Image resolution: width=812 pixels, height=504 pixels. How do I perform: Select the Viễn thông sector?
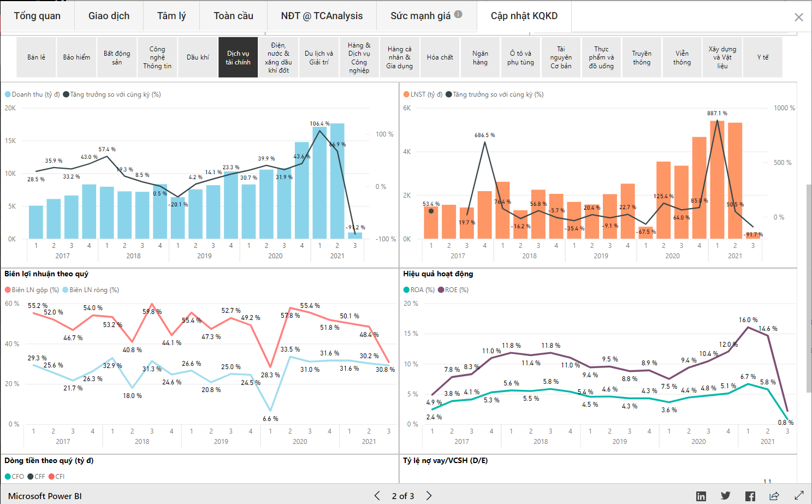point(683,57)
